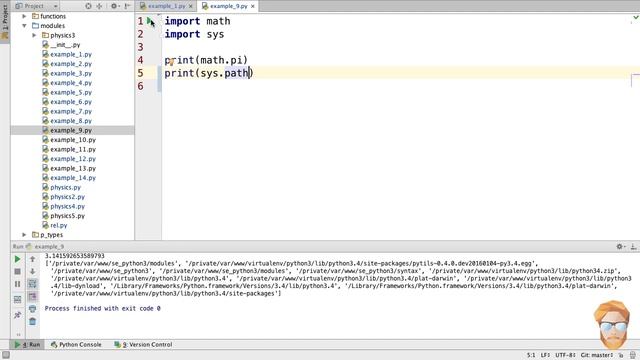Close the example_1.py tab

(x=190, y=6)
